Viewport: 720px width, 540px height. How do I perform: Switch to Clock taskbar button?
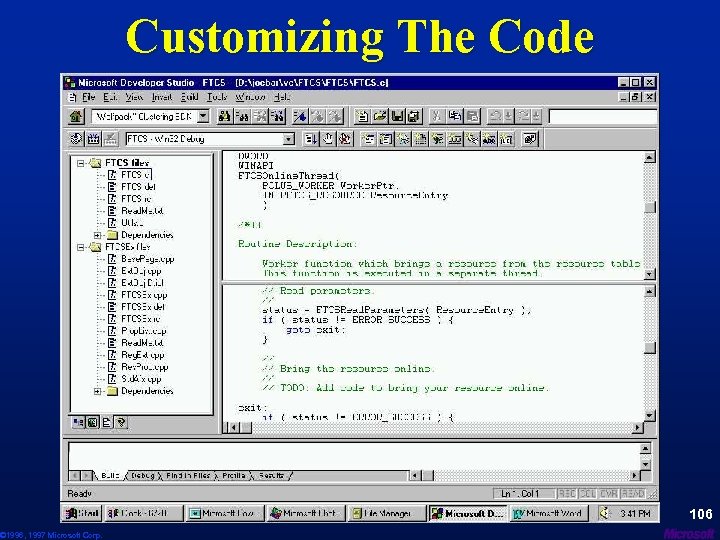click(x=144, y=513)
